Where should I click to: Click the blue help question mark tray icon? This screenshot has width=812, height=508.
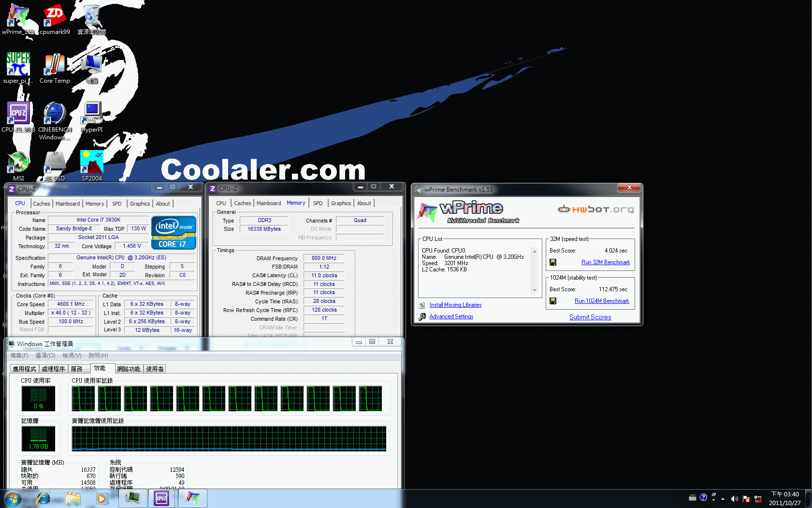(703, 497)
